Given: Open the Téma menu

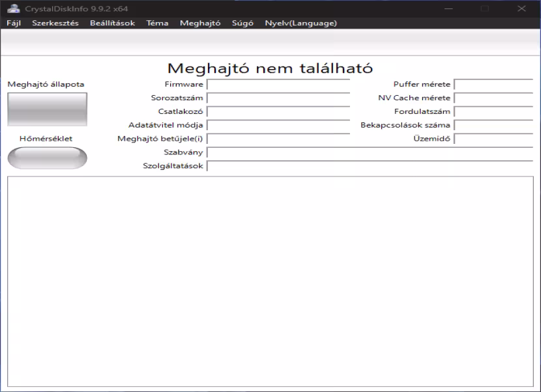Looking at the screenshot, I should [157, 23].
